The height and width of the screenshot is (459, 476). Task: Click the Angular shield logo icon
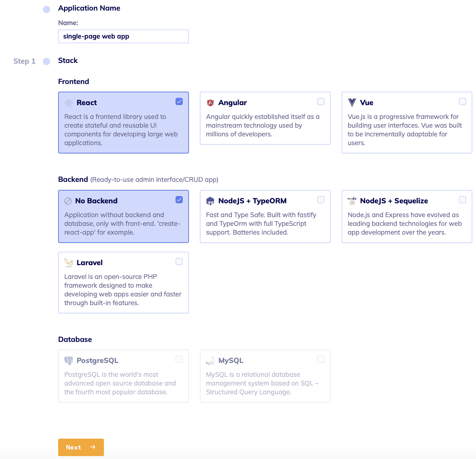(x=210, y=102)
